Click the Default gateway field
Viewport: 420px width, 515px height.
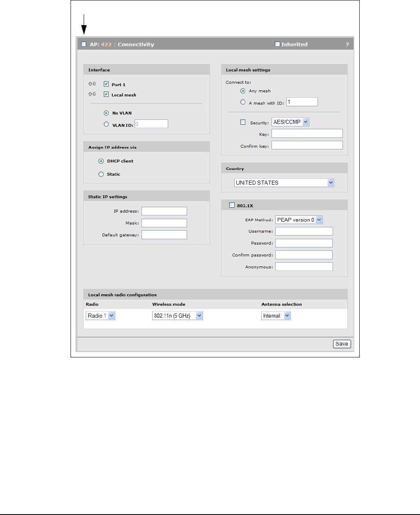tap(164, 235)
